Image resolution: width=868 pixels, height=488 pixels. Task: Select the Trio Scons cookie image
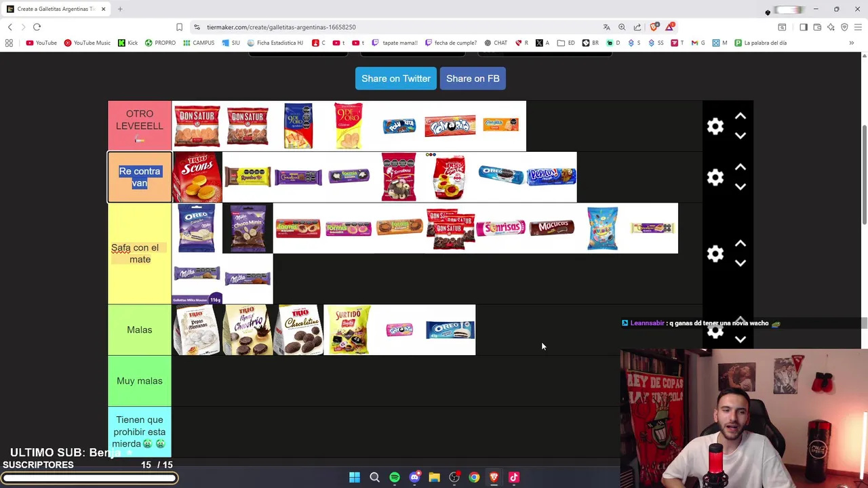coord(197,177)
